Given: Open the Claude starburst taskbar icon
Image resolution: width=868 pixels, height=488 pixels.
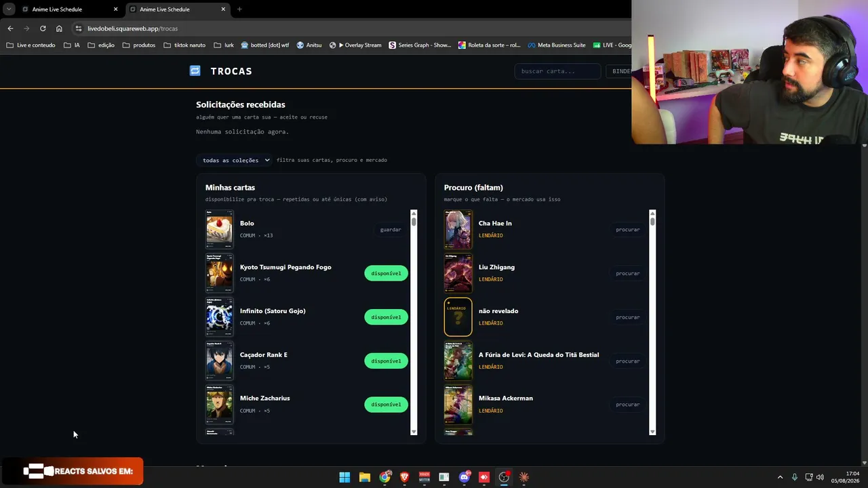Looking at the screenshot, I should tap(524, 477).
